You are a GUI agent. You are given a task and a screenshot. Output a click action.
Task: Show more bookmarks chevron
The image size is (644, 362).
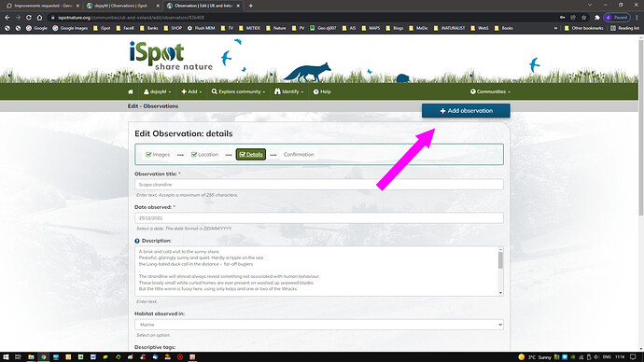pyautogui.click(x=555, y=28)
